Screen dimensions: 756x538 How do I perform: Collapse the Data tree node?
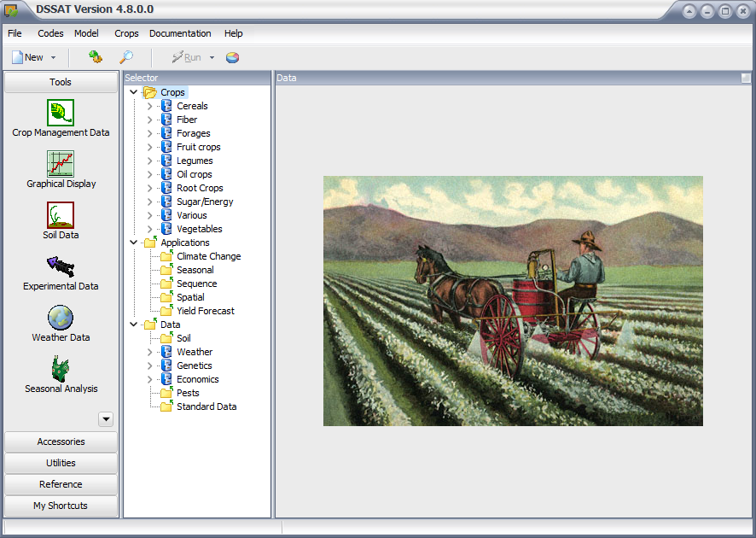click(134, 325)
